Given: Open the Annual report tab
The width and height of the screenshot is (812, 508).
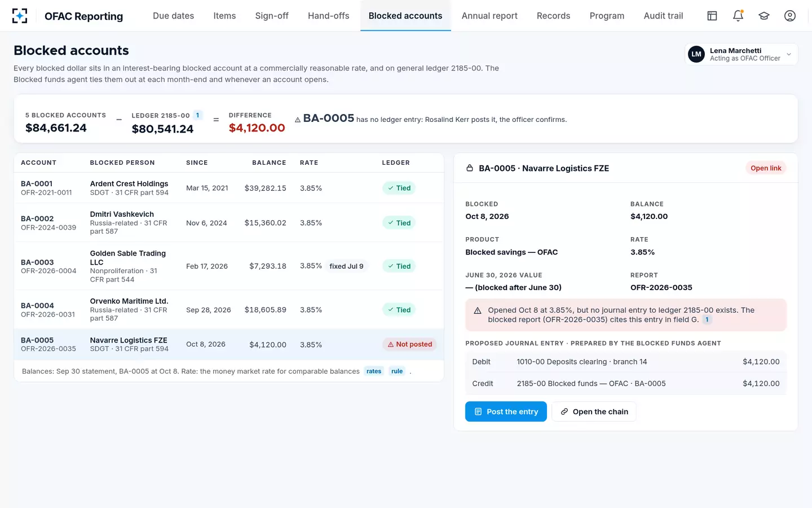Looking at the screenshot, I should click(489, 16).
